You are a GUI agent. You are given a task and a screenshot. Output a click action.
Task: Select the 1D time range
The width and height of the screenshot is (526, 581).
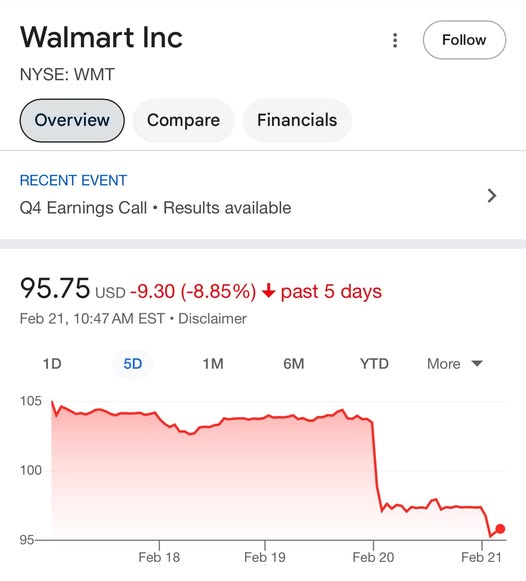click(52, 364)
